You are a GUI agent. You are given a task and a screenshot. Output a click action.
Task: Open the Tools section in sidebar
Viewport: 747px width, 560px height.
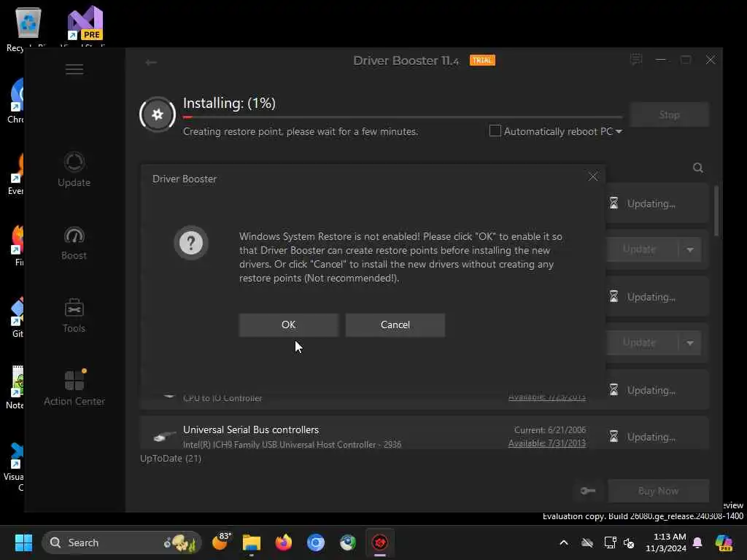74,316
